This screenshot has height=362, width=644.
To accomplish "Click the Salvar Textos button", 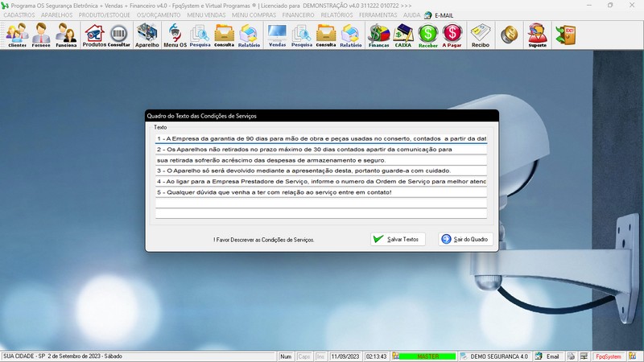I will (x=398, y=239).
